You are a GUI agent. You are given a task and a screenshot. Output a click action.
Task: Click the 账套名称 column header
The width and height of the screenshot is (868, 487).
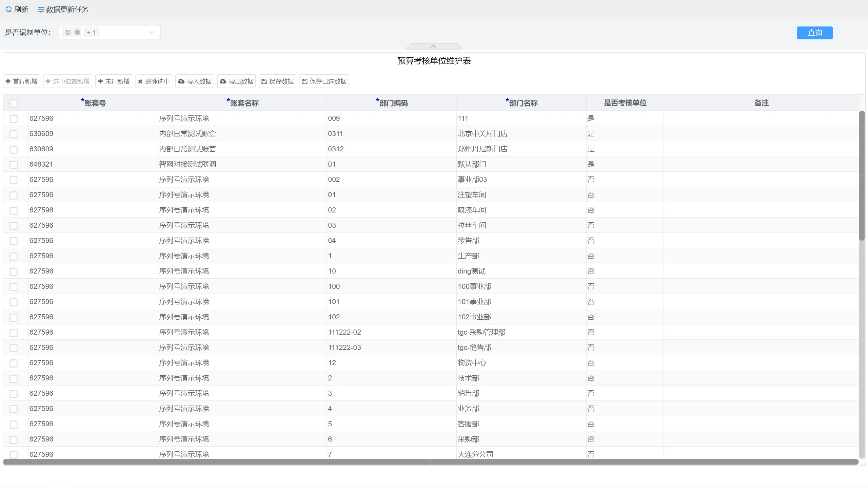pyautogui.click(x=242, y=103)
